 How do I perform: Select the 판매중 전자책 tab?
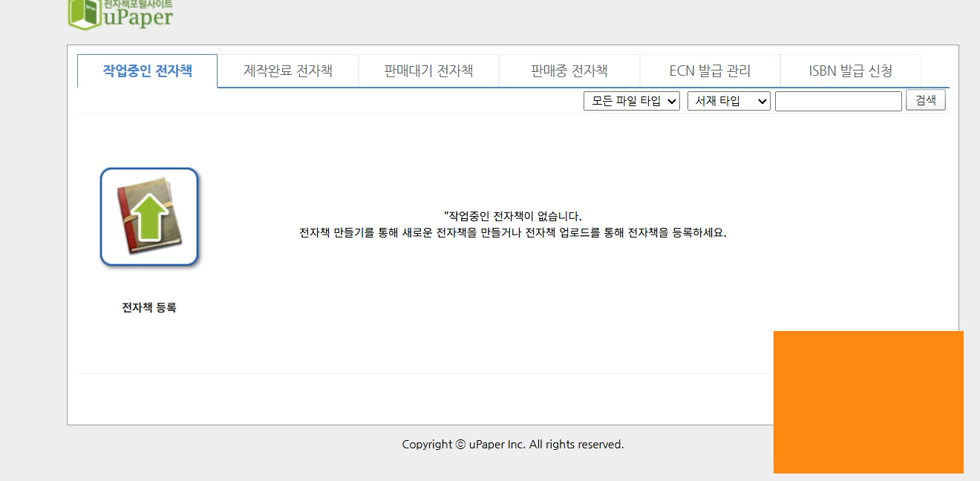click(569, 71)
